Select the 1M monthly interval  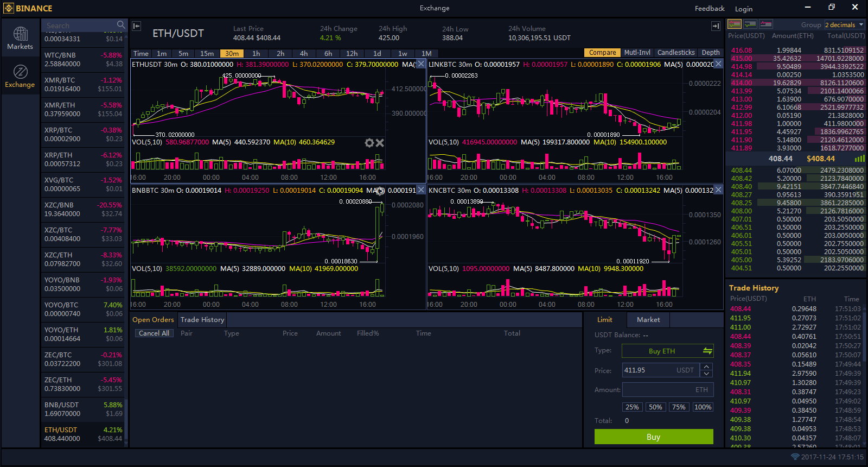(x=426, y=53)
